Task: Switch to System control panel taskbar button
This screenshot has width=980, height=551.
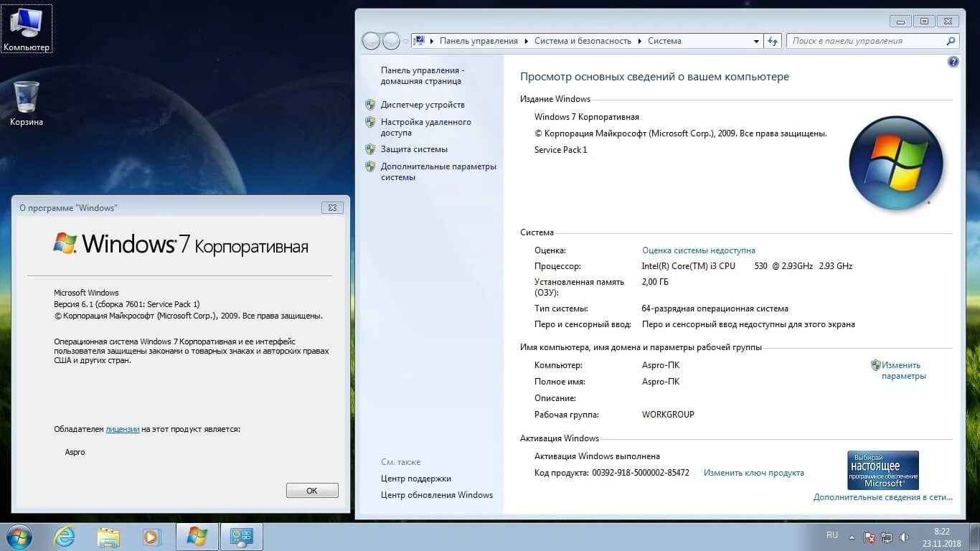Action: point(242,537)
